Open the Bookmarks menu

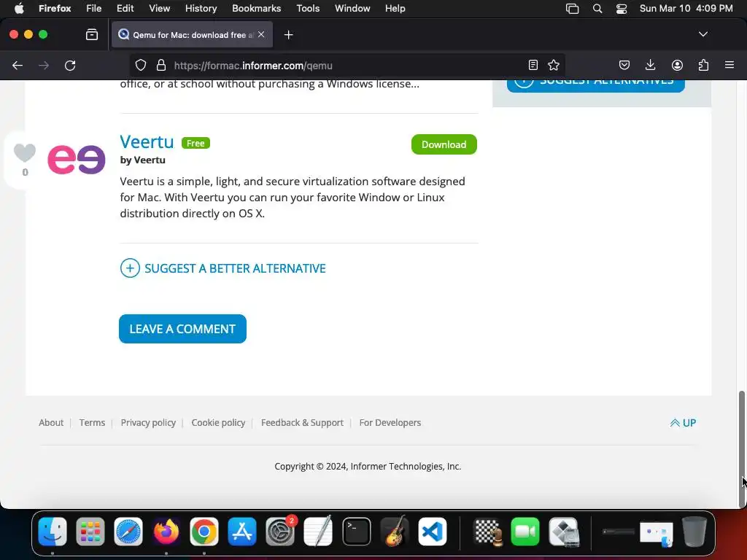tap(256, 8)
